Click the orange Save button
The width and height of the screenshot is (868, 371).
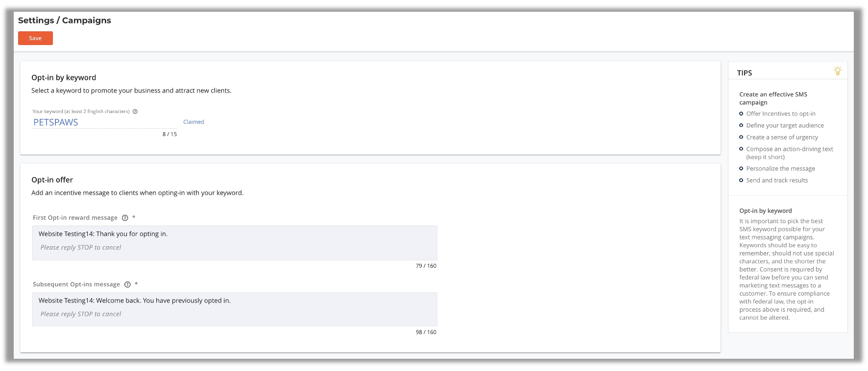[35, 38]
